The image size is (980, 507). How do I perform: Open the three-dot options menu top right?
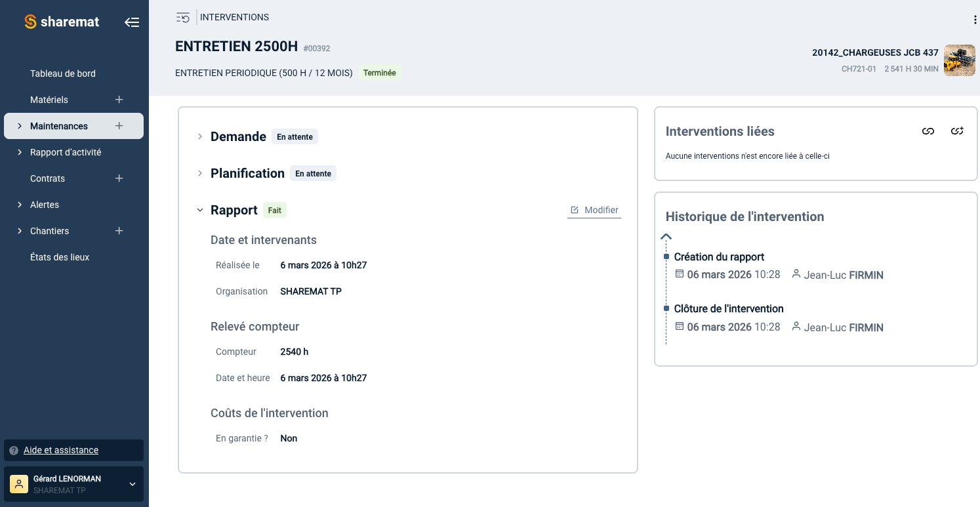click(x=975, y=20)
